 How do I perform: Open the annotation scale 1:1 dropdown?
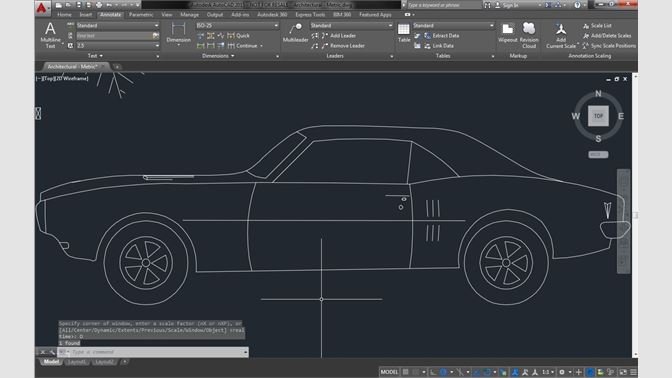click(x=548, y=372)
